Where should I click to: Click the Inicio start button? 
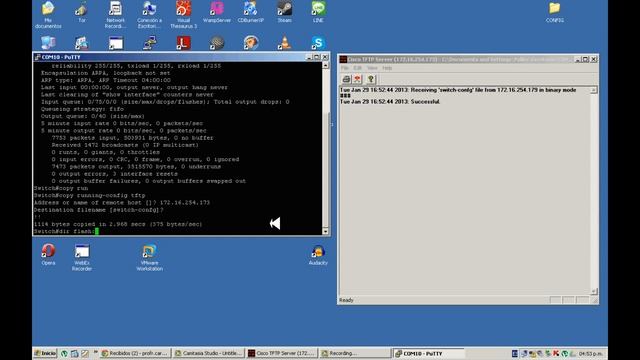coord(45,353)
